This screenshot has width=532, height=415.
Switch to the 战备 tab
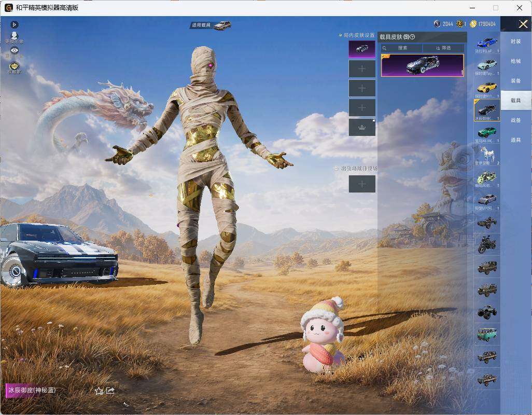[x=516, y=120]
